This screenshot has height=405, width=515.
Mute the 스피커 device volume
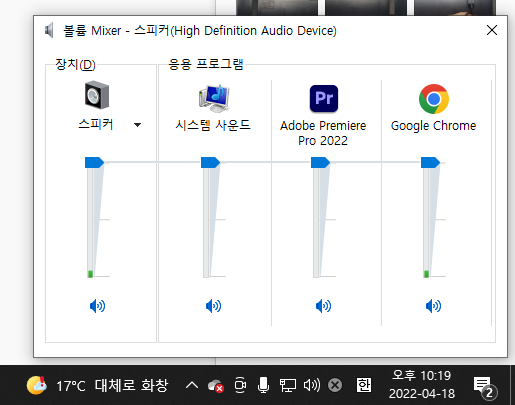click(97, 306)
